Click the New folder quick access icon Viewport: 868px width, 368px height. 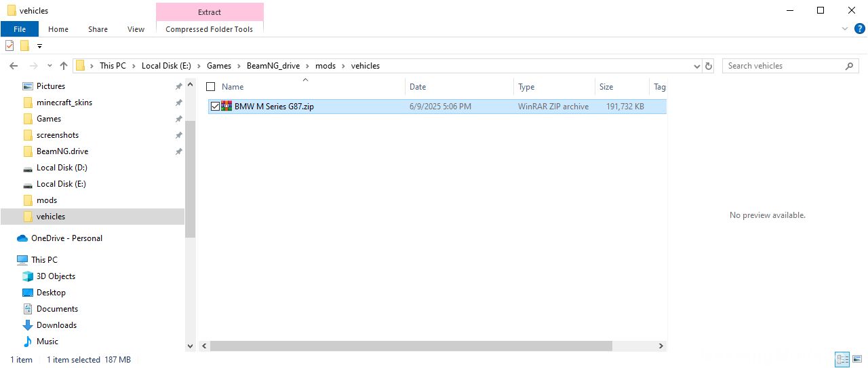(x=24, y=46)
